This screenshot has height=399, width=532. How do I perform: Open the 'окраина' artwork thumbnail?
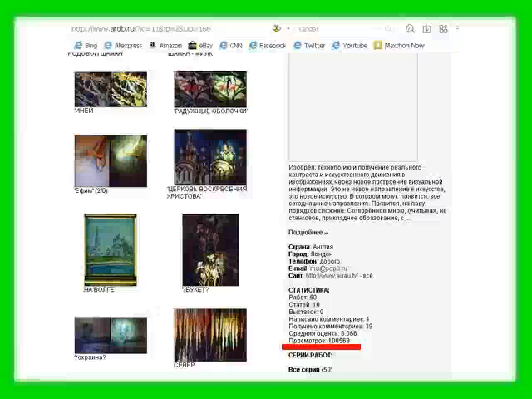(x=111, y=335)
